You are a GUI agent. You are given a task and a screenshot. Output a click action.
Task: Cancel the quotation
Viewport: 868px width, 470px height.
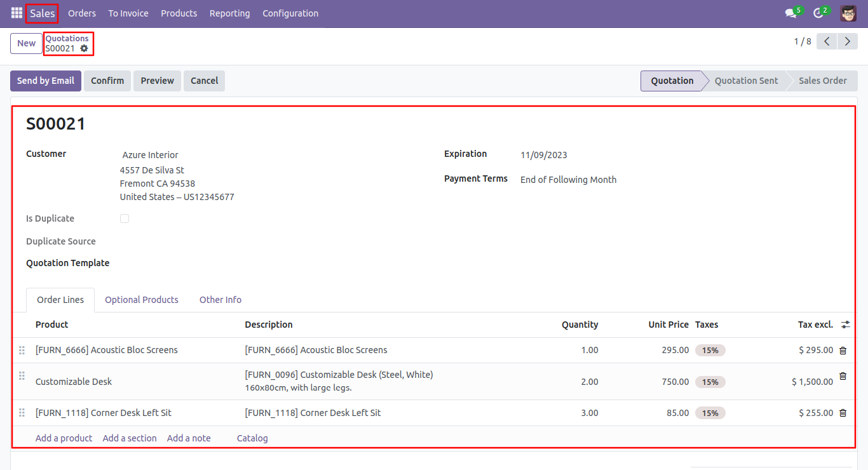205,81
